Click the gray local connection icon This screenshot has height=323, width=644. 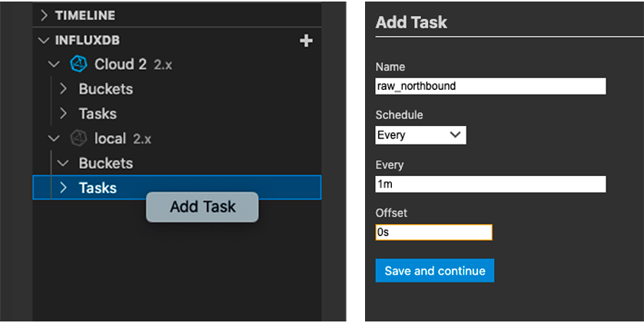coord(78,138)
